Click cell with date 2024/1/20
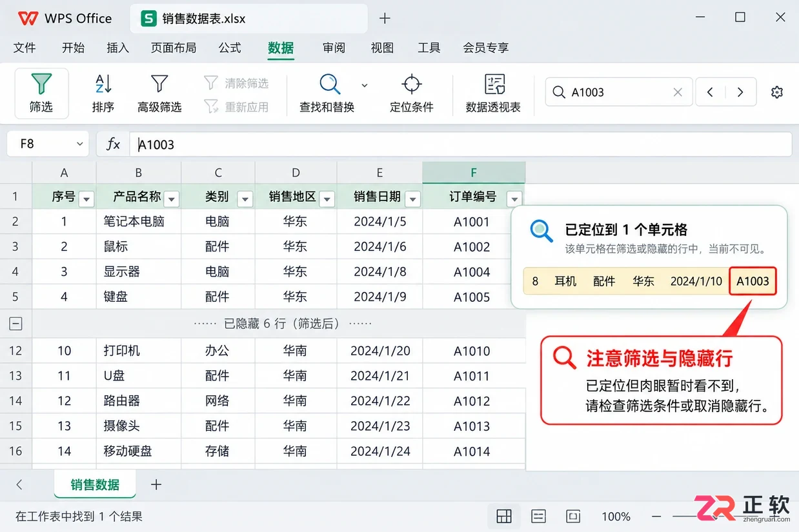 (x=379, y=351)
